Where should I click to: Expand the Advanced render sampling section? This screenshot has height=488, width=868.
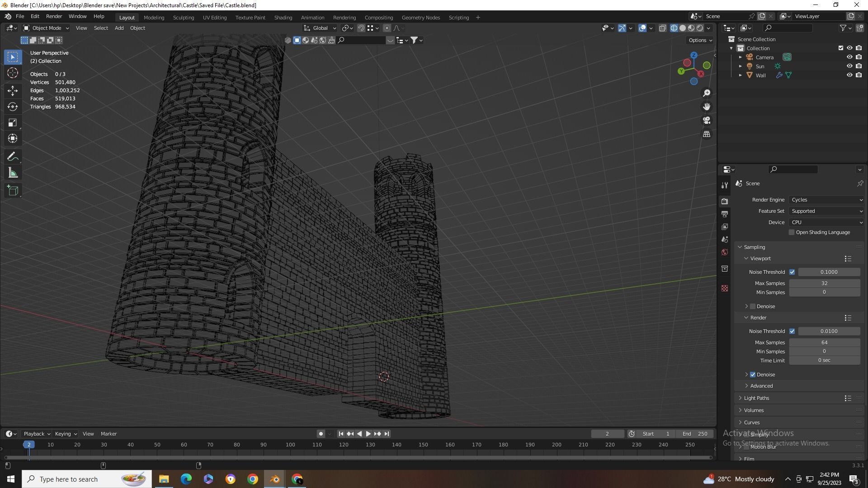click(761, 386)
